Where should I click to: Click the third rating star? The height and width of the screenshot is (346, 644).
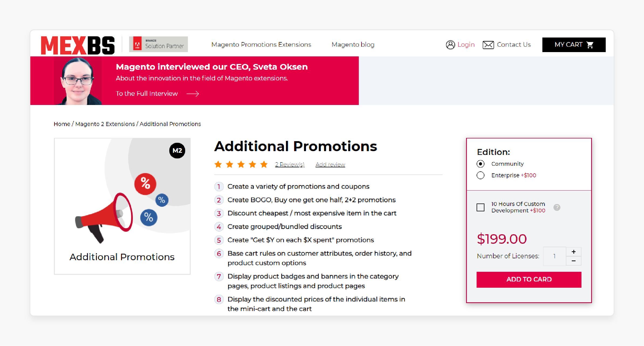241,164
